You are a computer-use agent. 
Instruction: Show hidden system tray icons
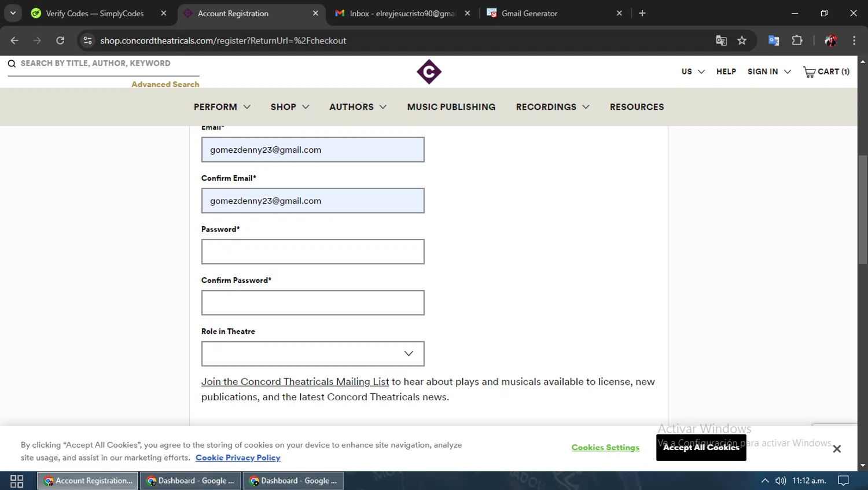[x=765, y=481]
